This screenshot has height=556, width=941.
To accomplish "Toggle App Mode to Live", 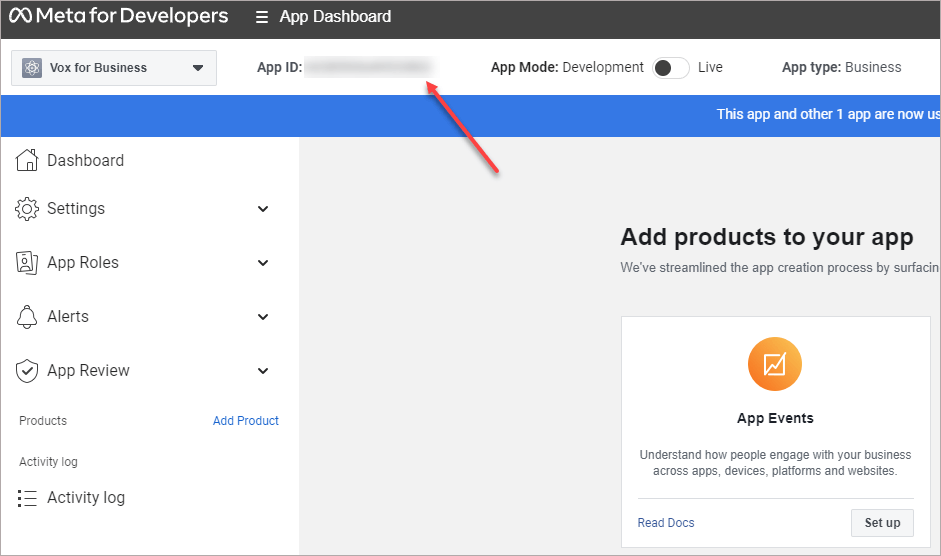I will click(670, 68).
